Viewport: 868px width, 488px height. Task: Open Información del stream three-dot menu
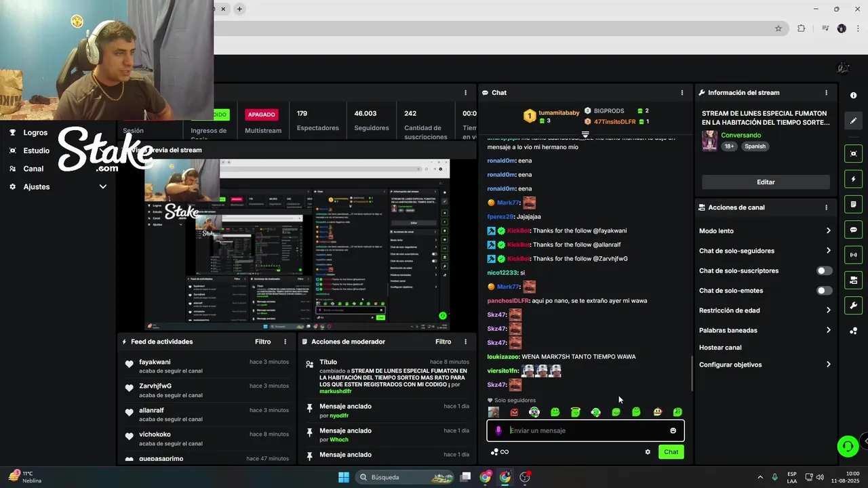coord(826,93)
